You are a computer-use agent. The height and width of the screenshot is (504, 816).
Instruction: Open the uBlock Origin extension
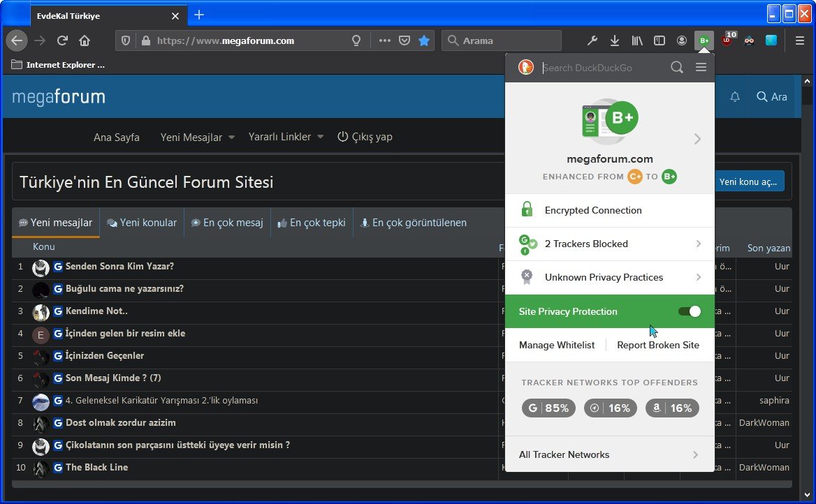[728, 40]
